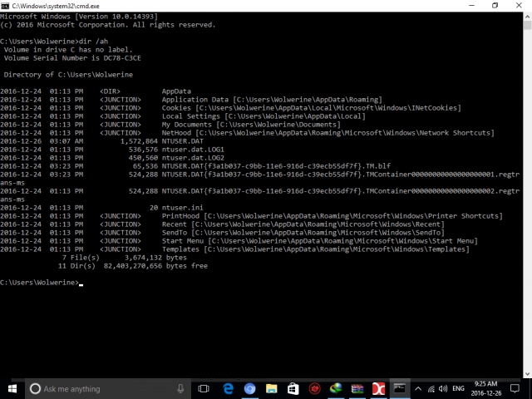Open the green and blue globe taskbar icon
Image resolution: width=532 pixels, height=399 pixels.
point(336,388)
